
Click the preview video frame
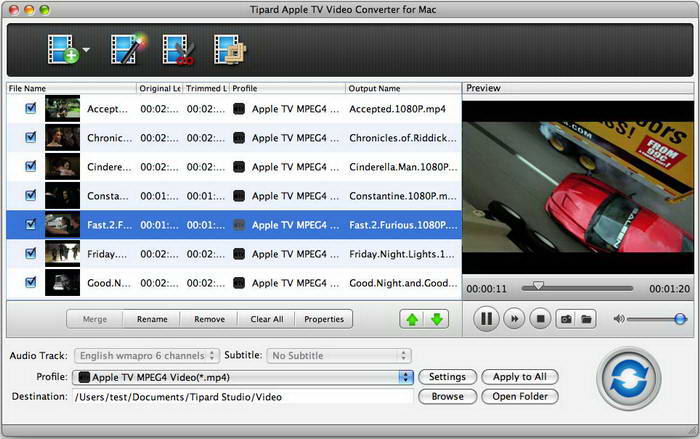pyautogui.click(x=578, y=187)
